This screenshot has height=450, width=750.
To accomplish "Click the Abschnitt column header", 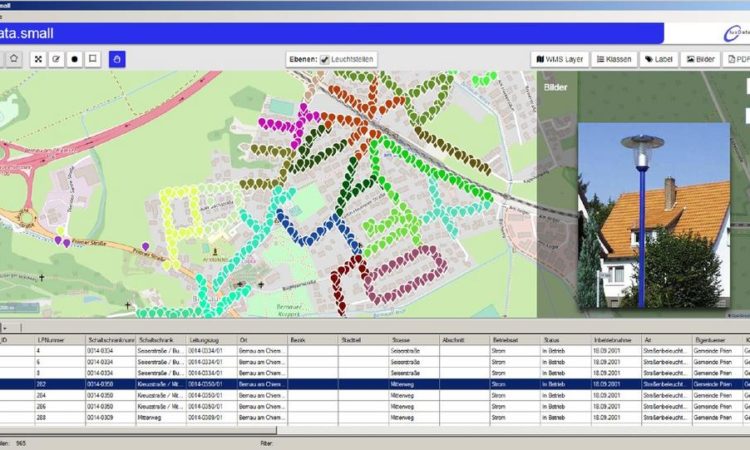I will click(465, 340).
